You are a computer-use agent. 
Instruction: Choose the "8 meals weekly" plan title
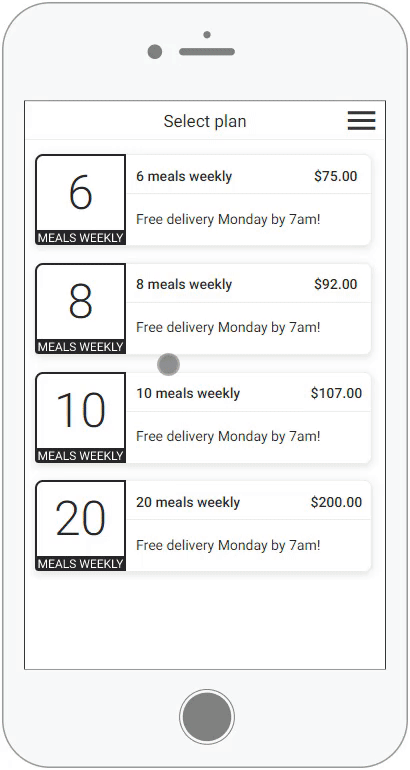[184, 284]
